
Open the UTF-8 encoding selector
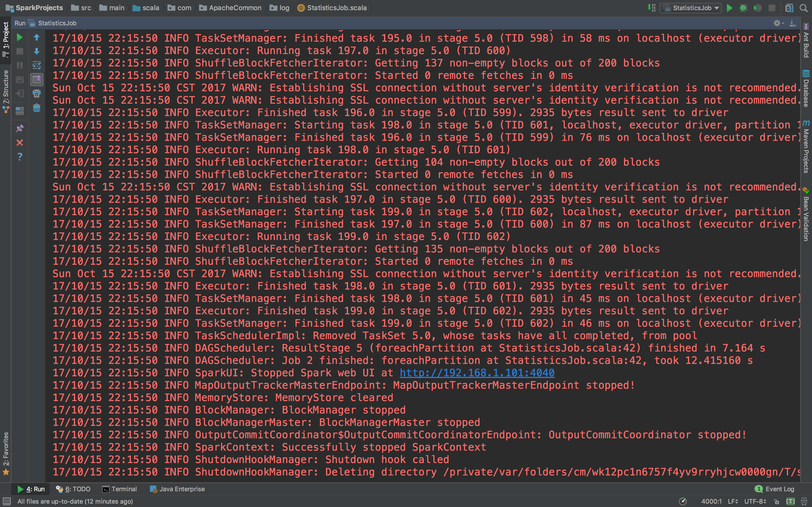point(755,501)
